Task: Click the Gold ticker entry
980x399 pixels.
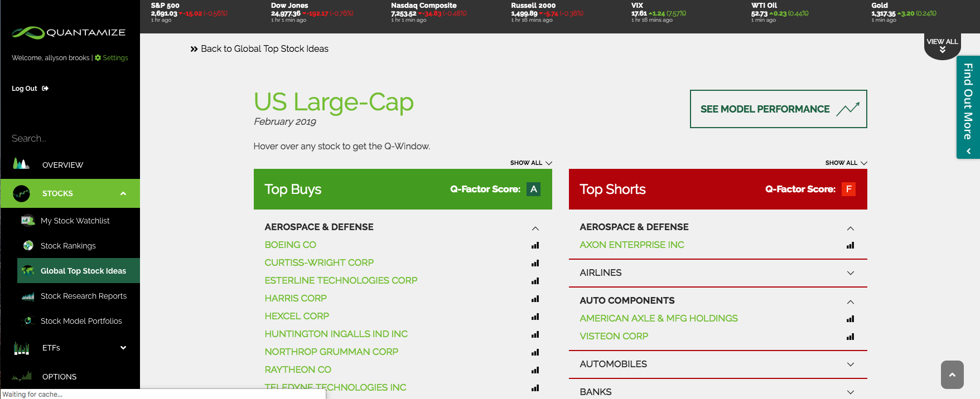Action: coord(904,12)
